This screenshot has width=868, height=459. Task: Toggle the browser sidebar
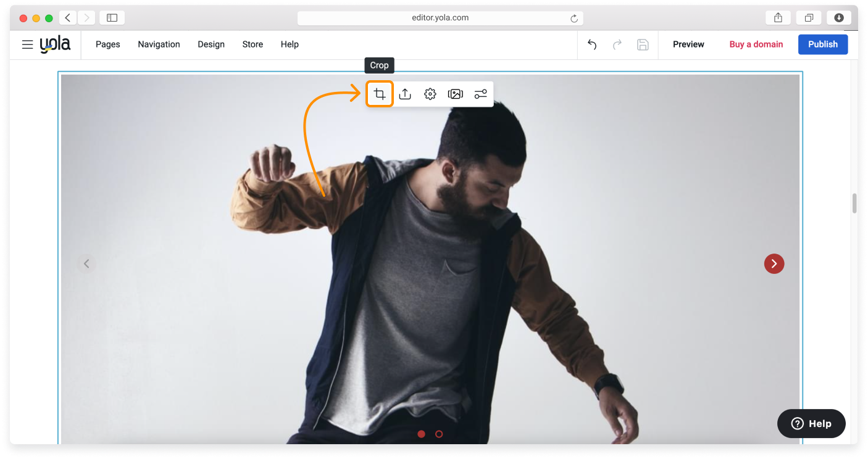(x=112, y=17)
